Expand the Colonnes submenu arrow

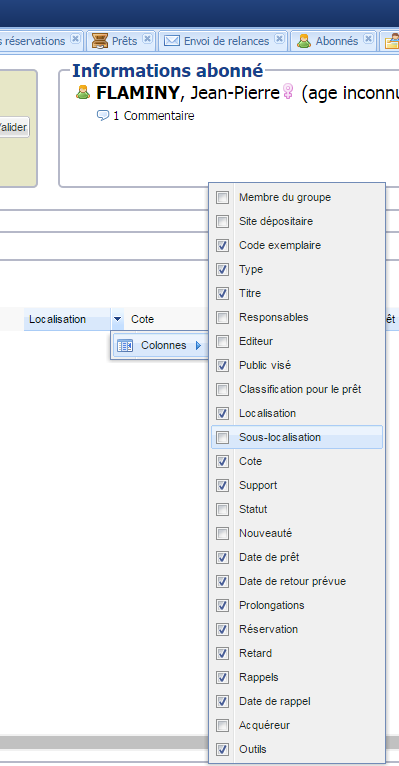[198, 345]
